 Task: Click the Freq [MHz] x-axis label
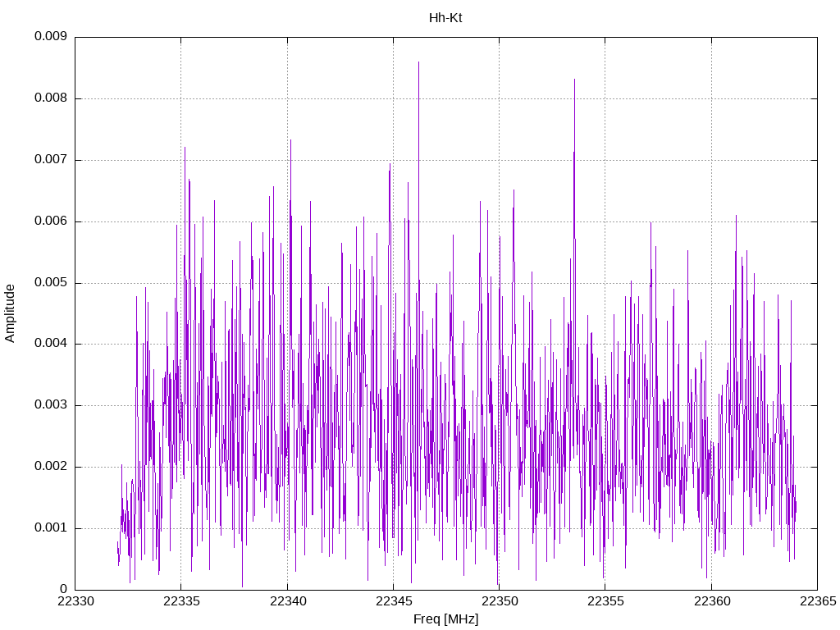point(445,619)
